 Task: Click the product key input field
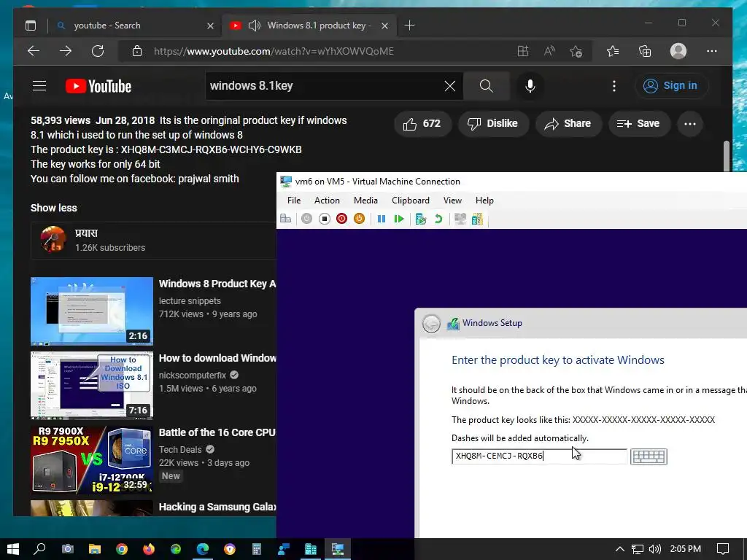point(539,456)
